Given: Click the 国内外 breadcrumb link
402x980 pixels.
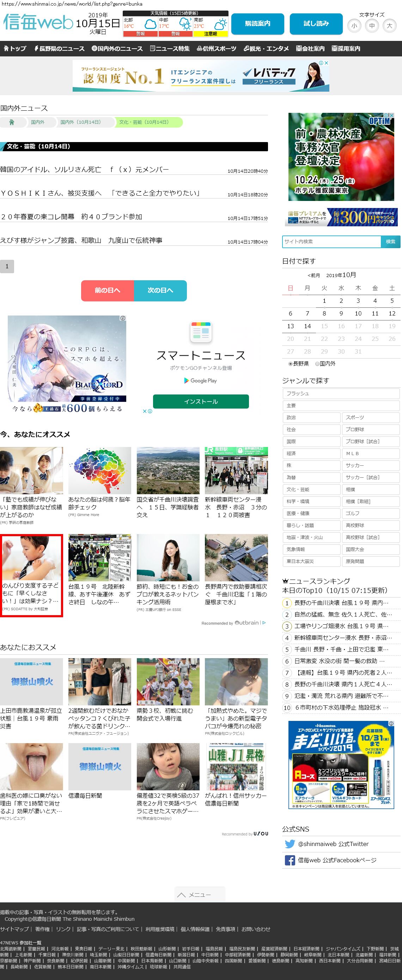Looking at the screenshot, I should (38, 122).
